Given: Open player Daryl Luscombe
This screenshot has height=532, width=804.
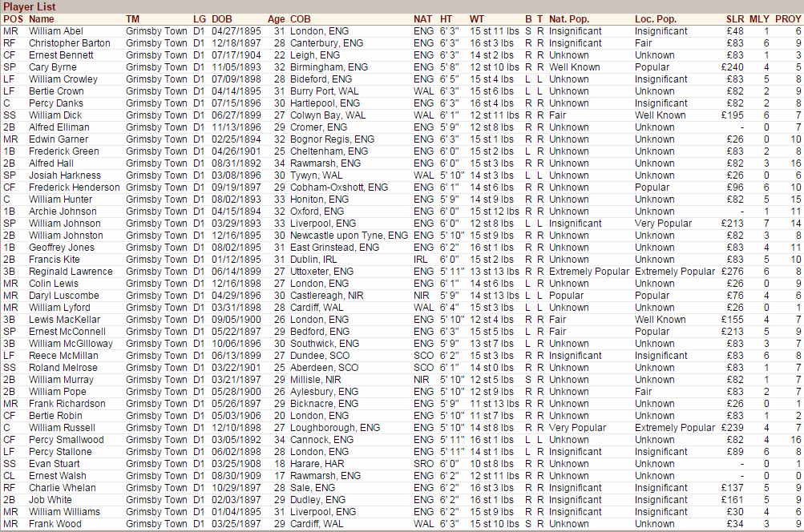Looking at the screenshot, I should pos(64,295).
